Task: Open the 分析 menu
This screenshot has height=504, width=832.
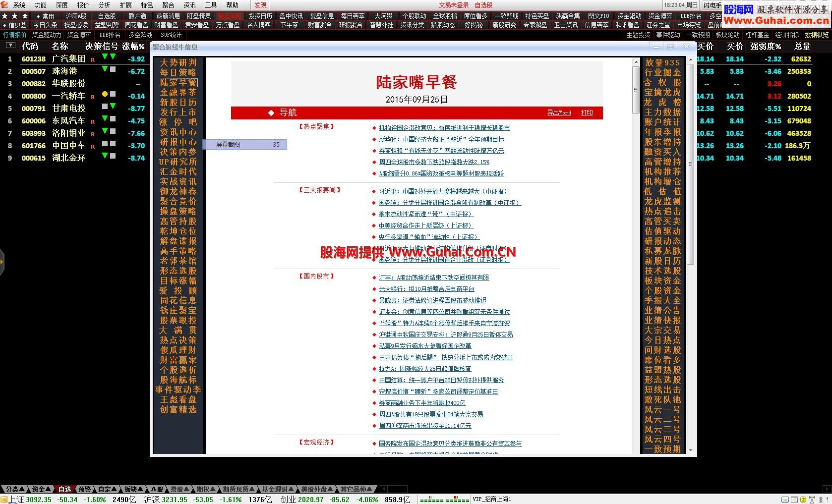Action: (104, 5)
